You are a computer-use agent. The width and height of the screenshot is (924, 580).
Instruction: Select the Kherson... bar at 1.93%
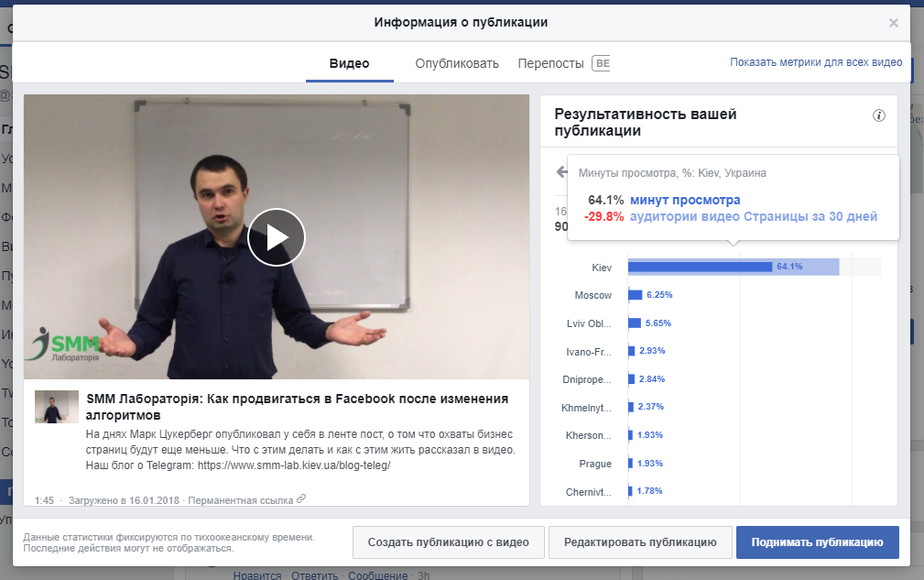pos(631,435)
